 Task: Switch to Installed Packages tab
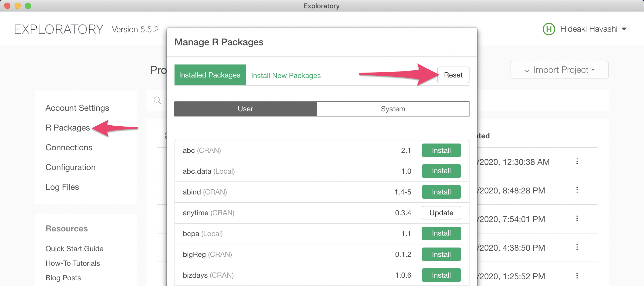point(210,75)
